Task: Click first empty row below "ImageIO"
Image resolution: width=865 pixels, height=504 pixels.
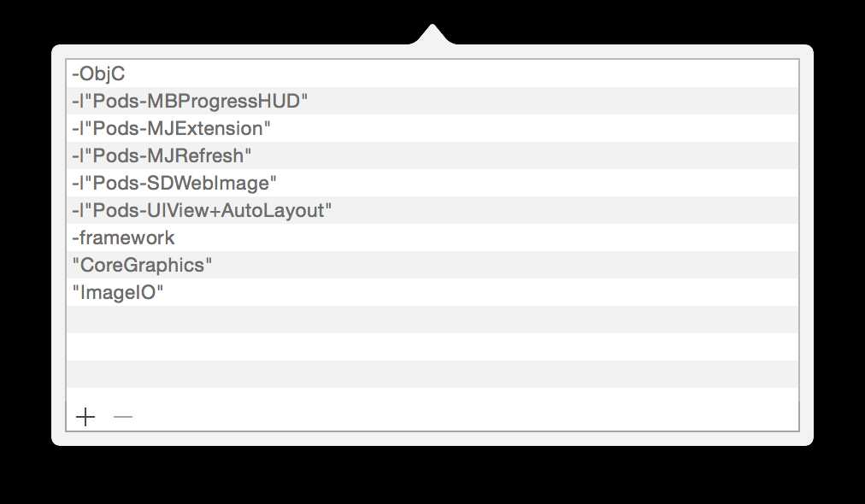Action: click(x=432, y=319)
